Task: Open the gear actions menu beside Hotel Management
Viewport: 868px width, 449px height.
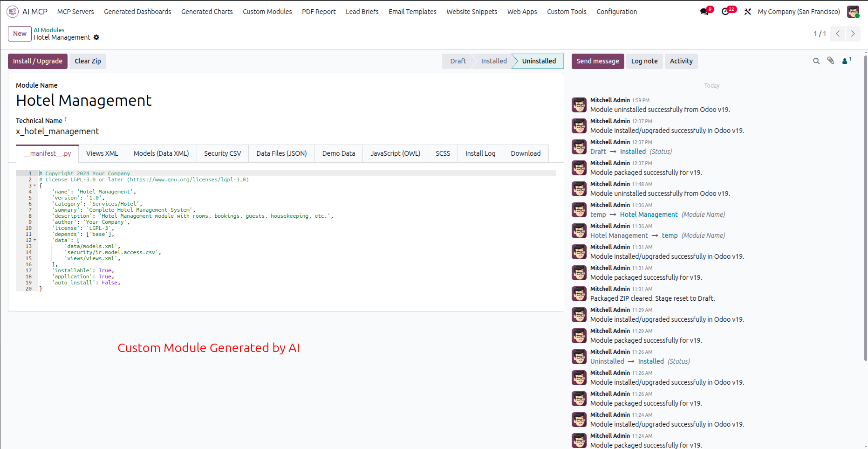Action: tap(96, 37)
